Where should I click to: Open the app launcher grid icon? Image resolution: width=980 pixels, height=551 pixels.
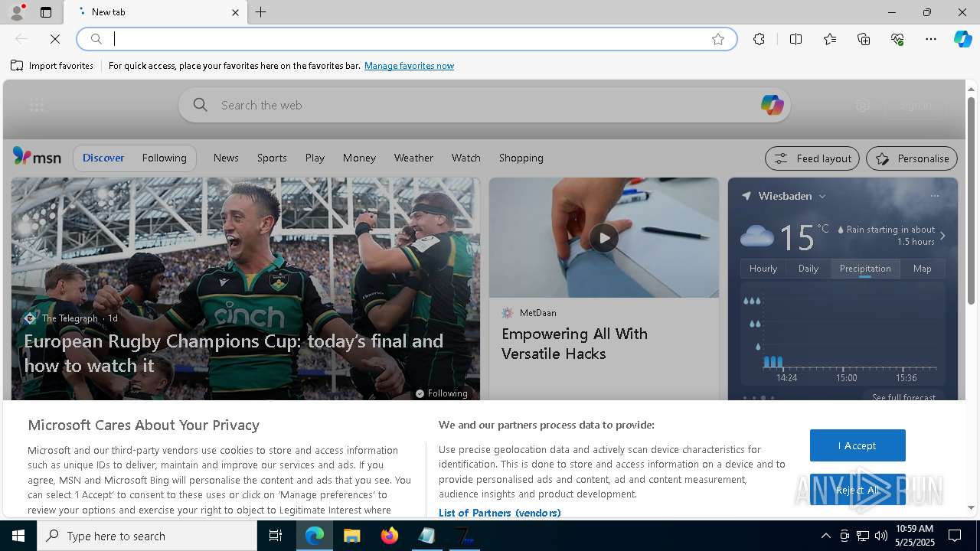(36, 106)
